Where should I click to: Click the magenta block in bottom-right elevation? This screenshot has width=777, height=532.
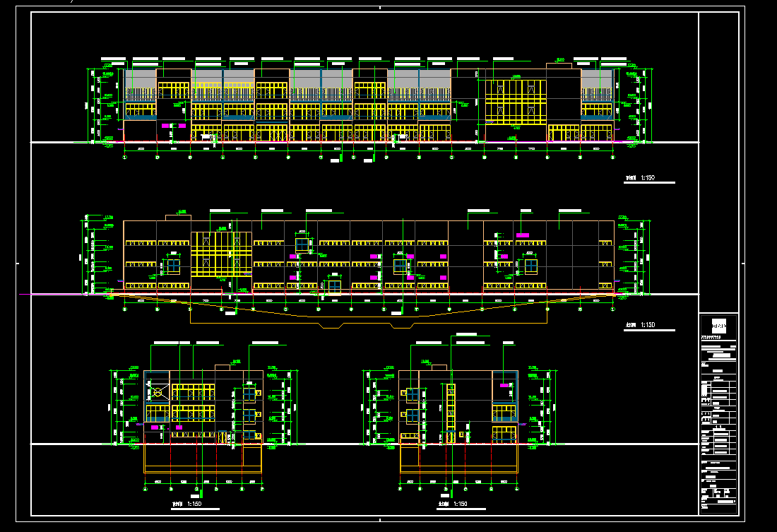tap(504, 385)
